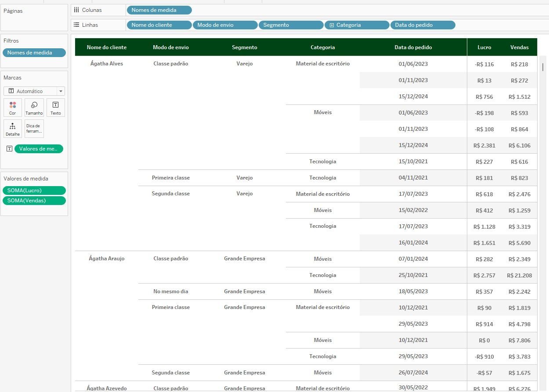
Task: Click the text icon beside Valores de medida pill
Action: tap(10, 149)
